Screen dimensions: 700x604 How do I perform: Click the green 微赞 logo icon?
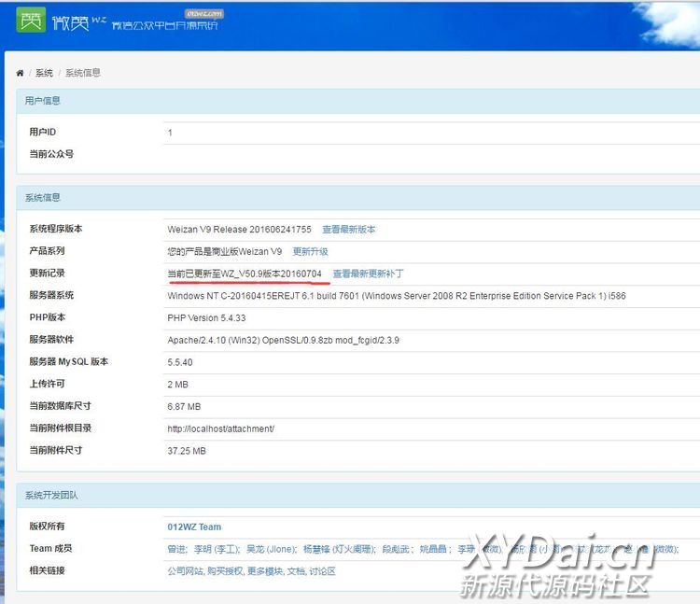pyautogui.click(x=31, y=21)
